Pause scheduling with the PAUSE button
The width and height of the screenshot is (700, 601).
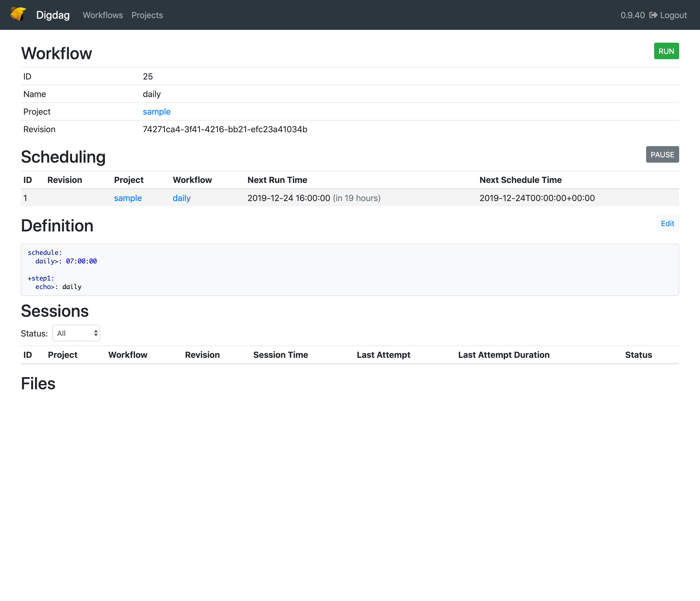pyautogui.click(x=662, y=154)
